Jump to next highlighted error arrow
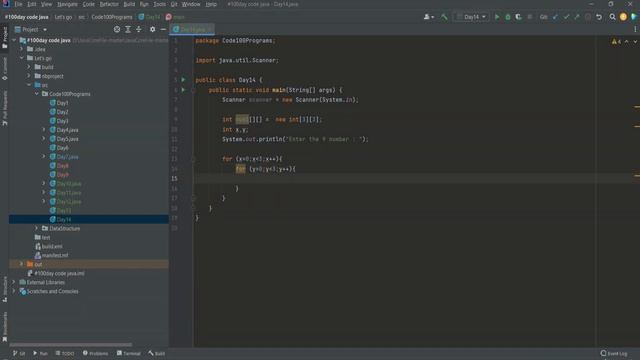The height and width of the screenshot is (360, 640). click(x=635, y=42)
